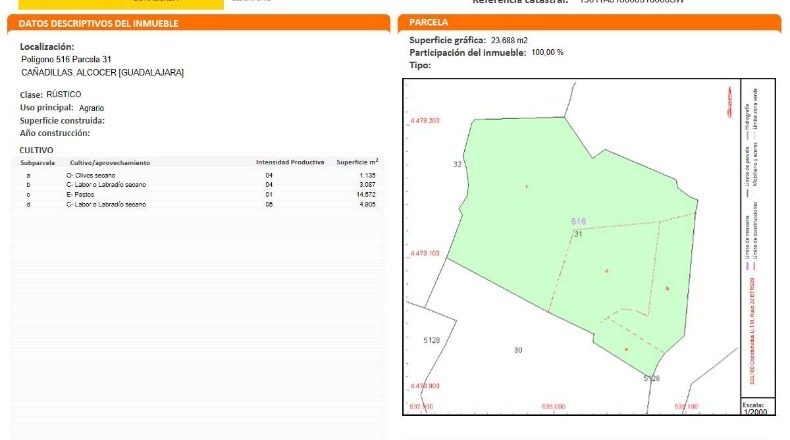The height and width of the screenshot is (440, 790).
Task: Select the surface value '3.087'
Action: (367, 185)
